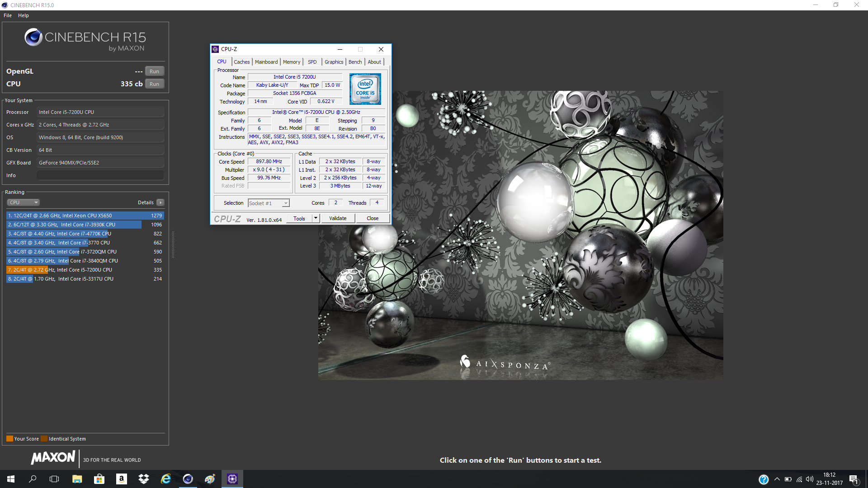Select i7-3770 ranking entry
The width and height of the screenshot is (868, 488).
[x=85, y=243]
